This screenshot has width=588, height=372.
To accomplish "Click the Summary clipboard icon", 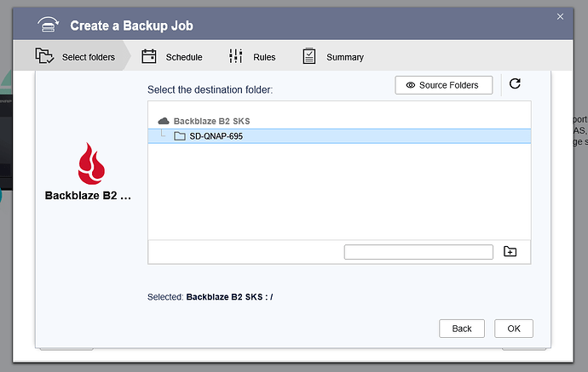I will pyautogui.click(x=309, y=57).
